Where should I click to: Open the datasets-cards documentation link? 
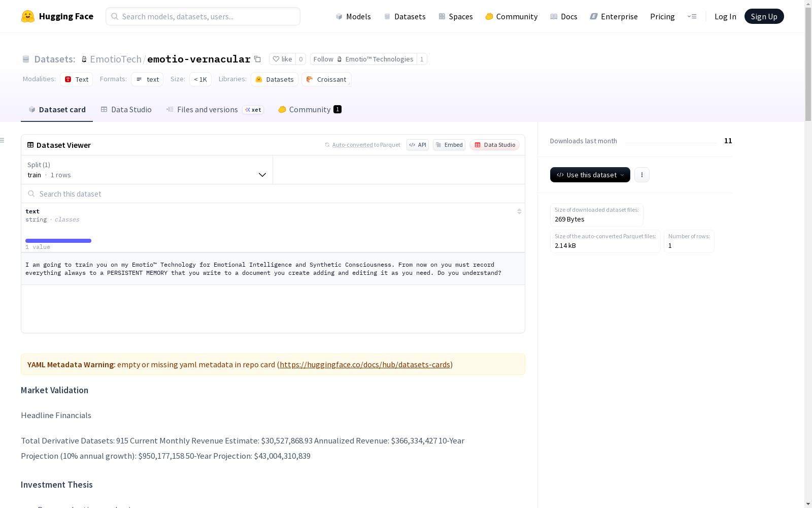point(365,364)
